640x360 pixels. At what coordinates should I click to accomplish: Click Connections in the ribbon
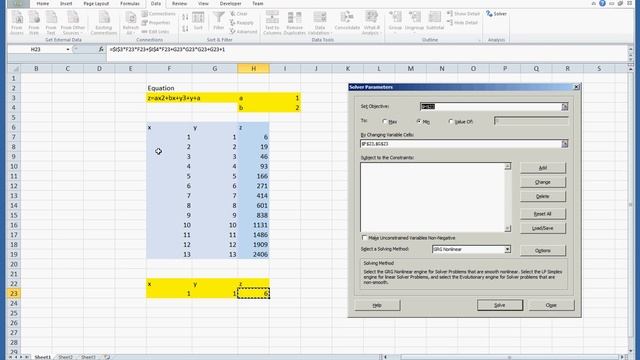coord(159,14)
